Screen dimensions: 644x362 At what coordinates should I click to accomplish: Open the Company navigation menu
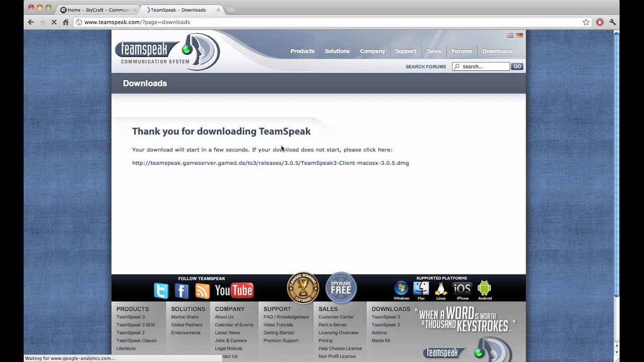372,51
